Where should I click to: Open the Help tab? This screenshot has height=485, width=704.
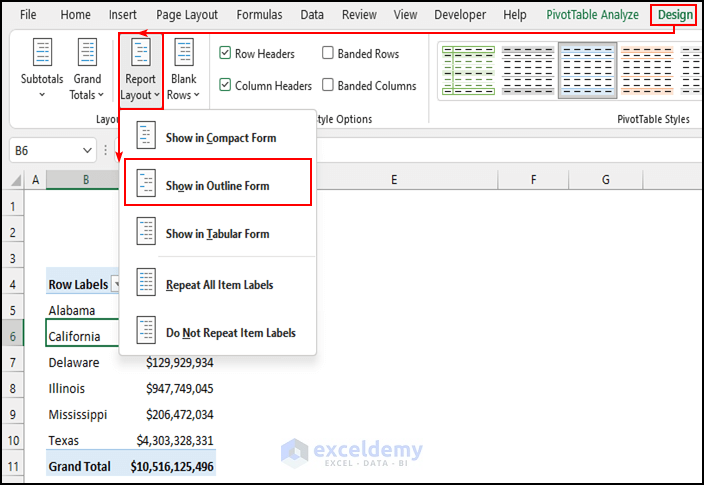pos(515,15)
